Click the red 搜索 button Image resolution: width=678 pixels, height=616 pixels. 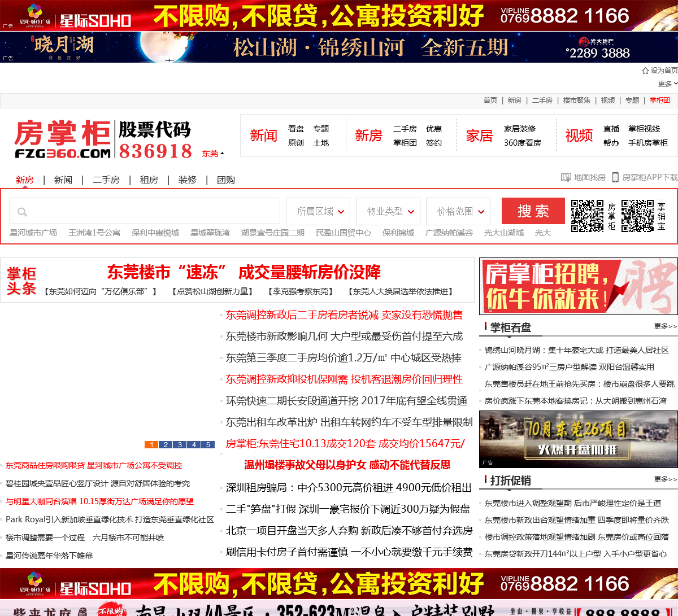(x=533, y=211)
